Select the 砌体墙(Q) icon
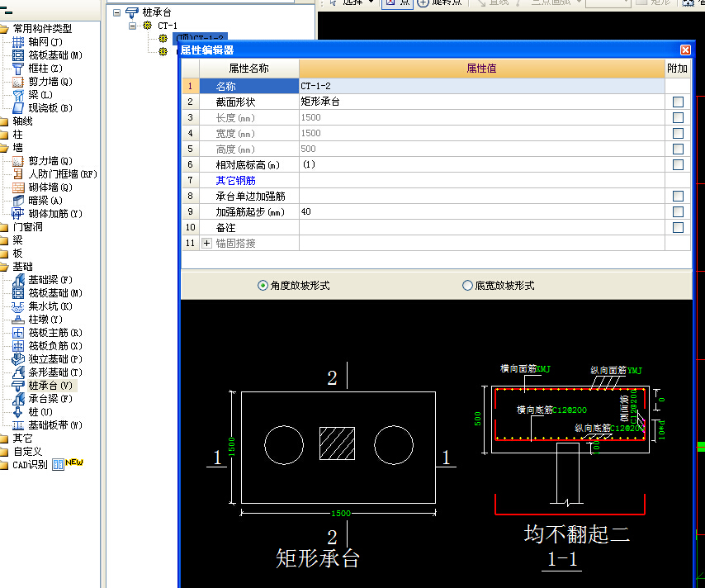The height and width of the screenshot is (588, 705). (x=18, y=187)
